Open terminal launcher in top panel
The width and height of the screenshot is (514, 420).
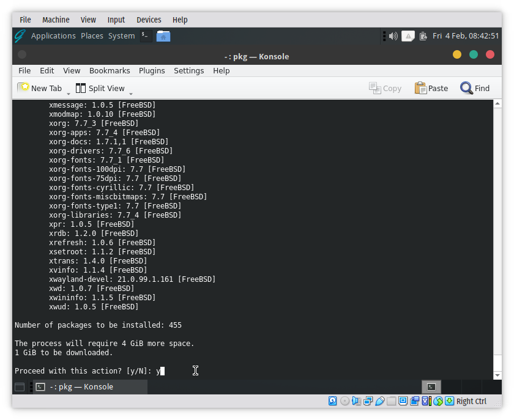click(145, 36)
